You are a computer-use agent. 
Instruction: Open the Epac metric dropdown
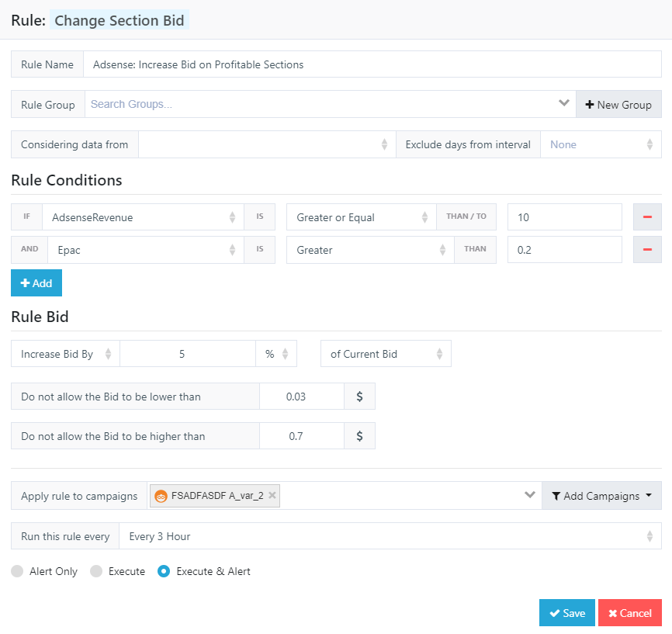(x=145, y=249)
